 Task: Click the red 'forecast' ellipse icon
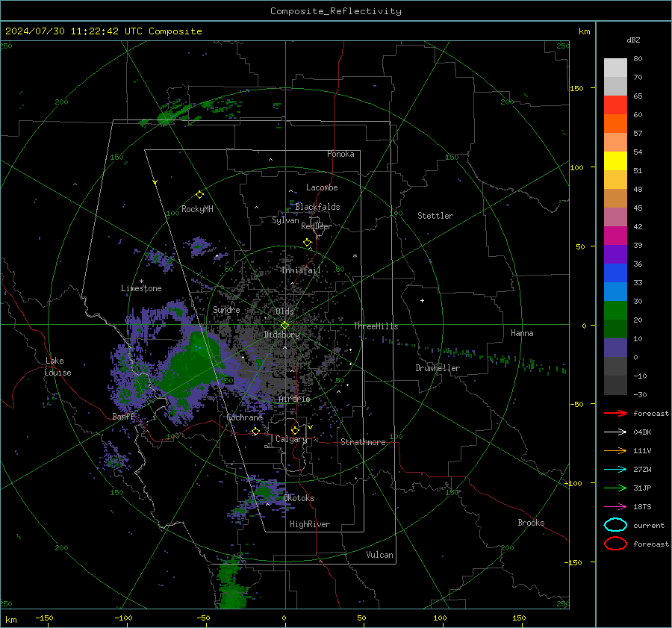[x=615, y=544]
